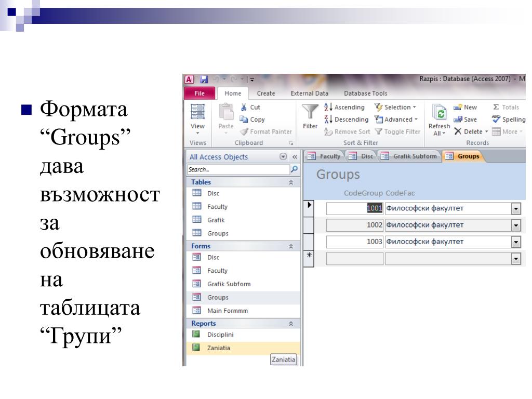Collapse the Reports group
The height and width of the screenshot is (399, 532).
point(291,324)
